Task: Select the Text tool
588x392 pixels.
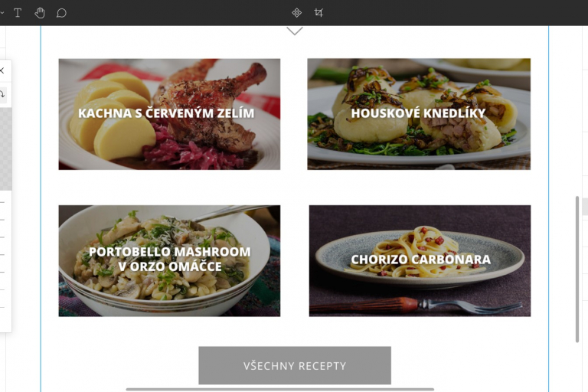Action: (18, 13)
